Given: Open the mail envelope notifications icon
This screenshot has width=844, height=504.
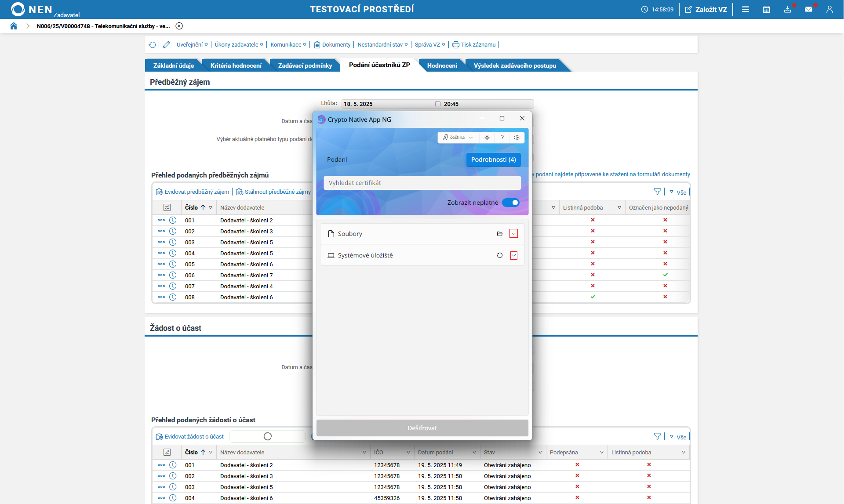Looking at the screenshot, I should coord(808,9).
